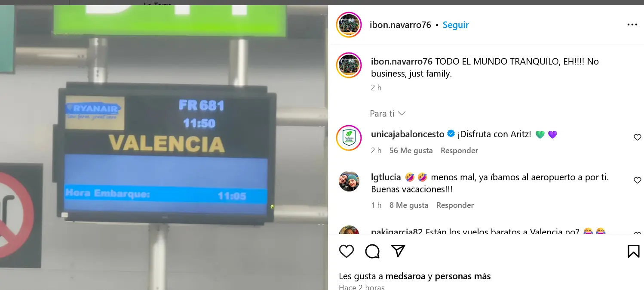Save post with the bookmark icon

pos(633,251)
